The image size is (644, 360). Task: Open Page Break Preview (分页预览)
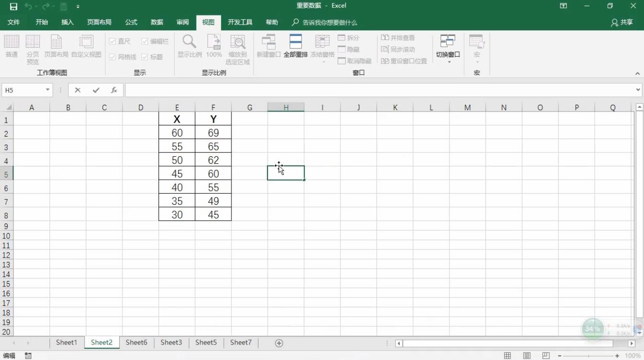33,50
